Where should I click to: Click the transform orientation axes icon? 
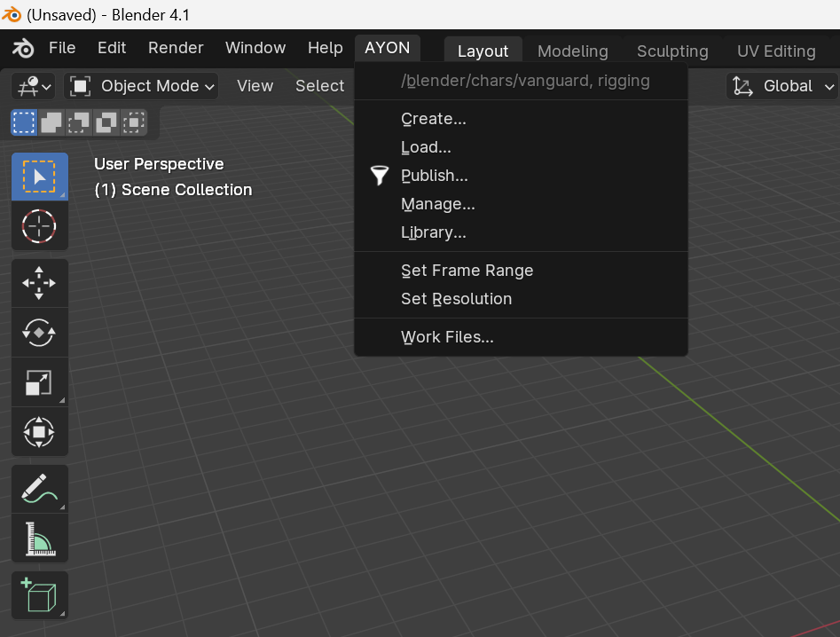coord(742,86)
